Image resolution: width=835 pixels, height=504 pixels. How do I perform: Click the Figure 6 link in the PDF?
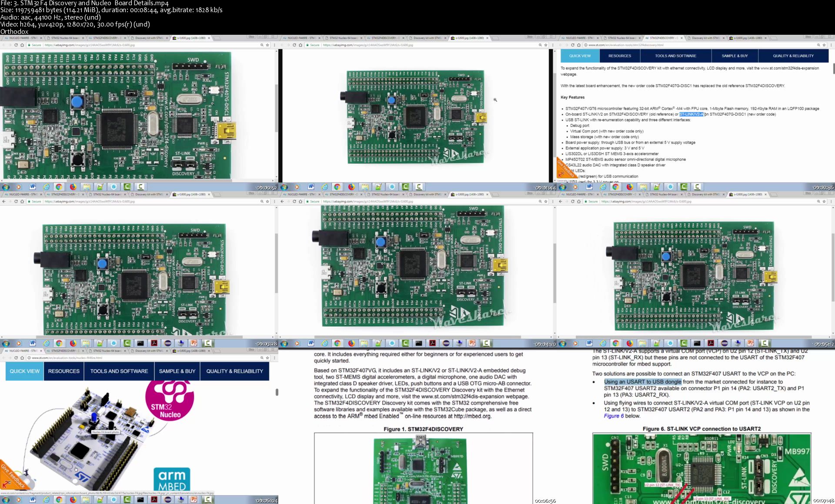click(614, 416)
